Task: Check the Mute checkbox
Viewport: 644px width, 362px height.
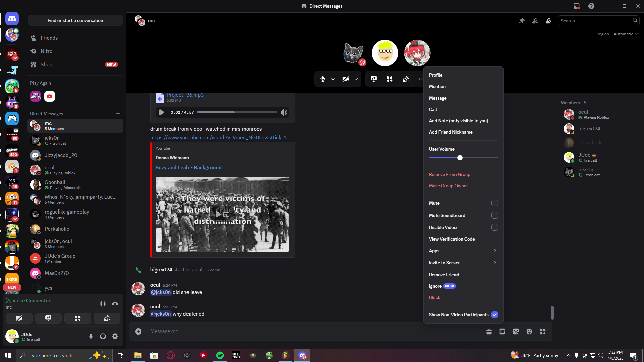Action: tap(494, 203)
